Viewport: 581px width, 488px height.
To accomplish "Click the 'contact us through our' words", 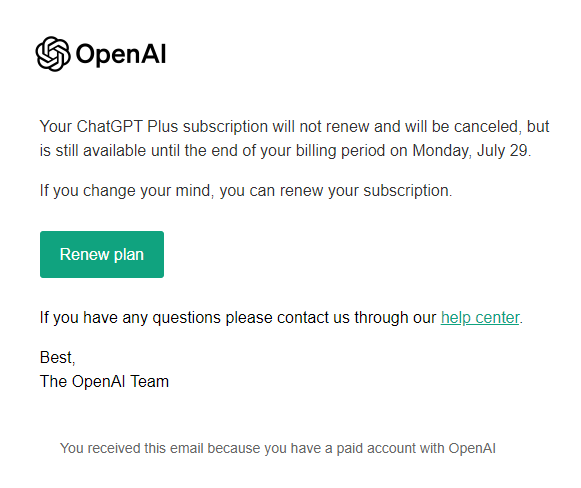I will pyautogui.click(x=356, y=318).
